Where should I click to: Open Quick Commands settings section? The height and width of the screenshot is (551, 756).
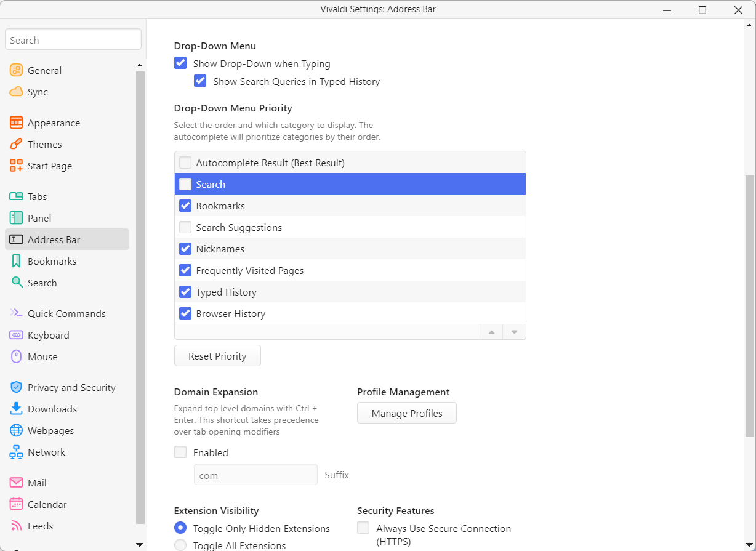(x=67, y=313)
